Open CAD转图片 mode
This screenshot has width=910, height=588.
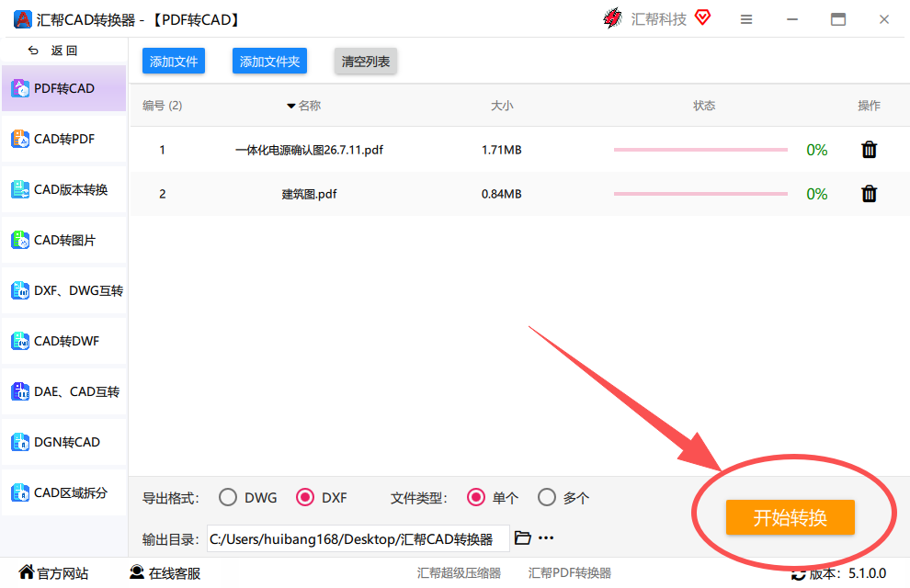[63, 240]
